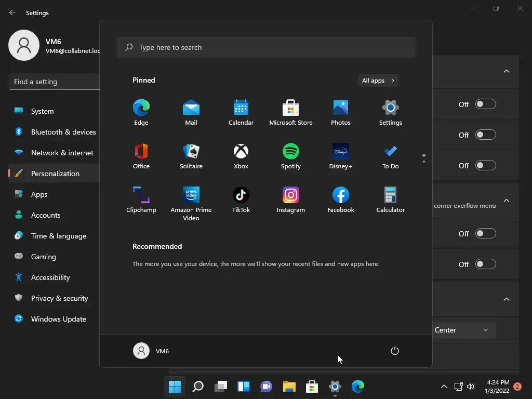
Task: Toggle second switch under corner overflow menu
Action: coord(486,264)
